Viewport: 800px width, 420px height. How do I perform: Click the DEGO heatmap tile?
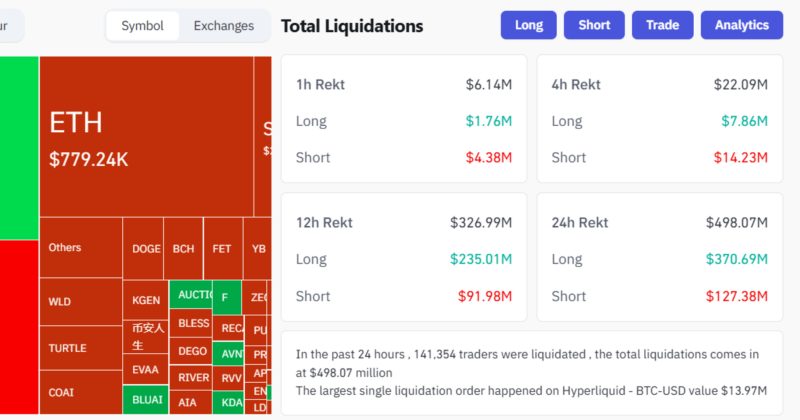click(191, 351)
